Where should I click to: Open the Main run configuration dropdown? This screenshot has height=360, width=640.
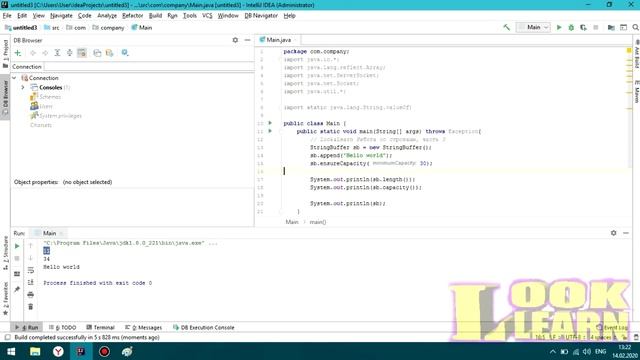click(x=533, y=27)
